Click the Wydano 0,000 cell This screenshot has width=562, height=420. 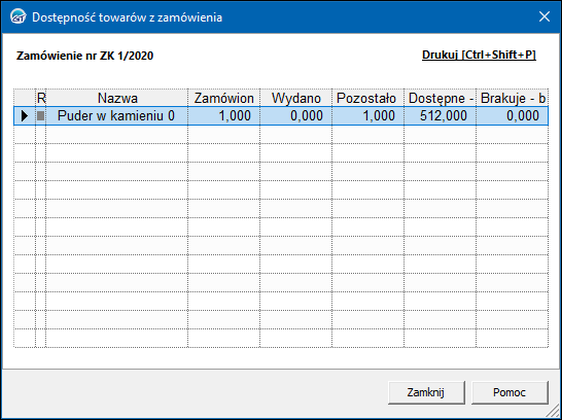click(296, 116)
